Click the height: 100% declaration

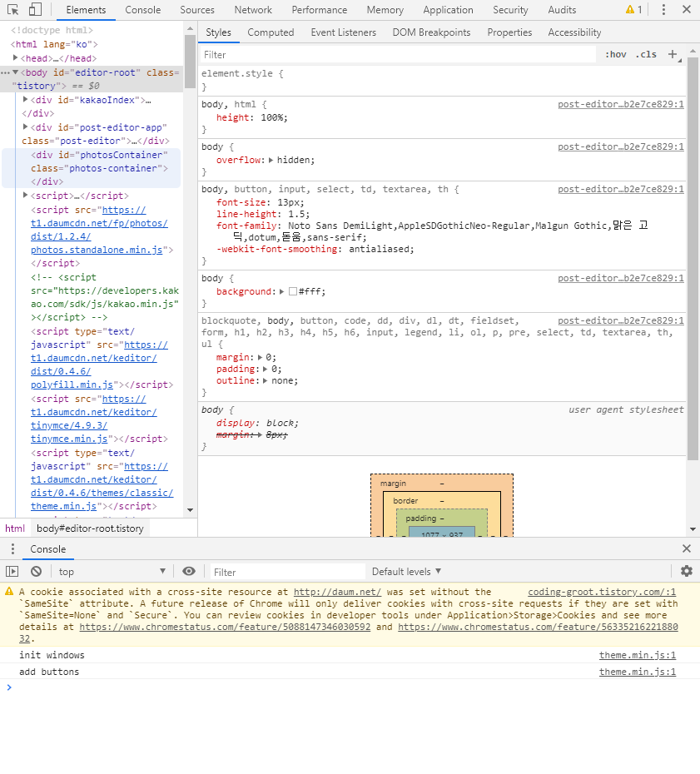(x=251, y=117)
